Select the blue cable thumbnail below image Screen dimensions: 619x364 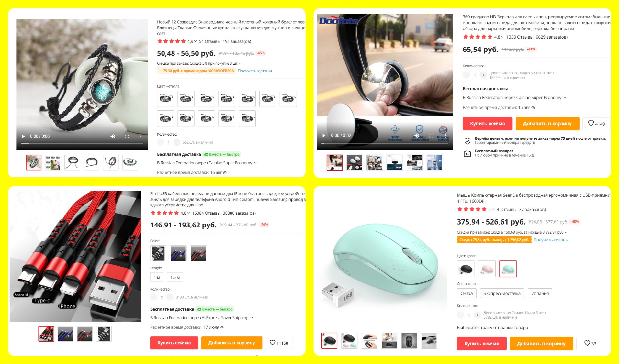pos(65,334)
